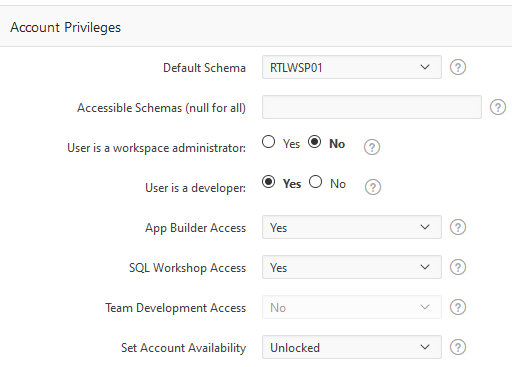Viewport: 512px width, 367px height.
Task: Open the Default Schema dropdown
Action: [x=352, y=67]
